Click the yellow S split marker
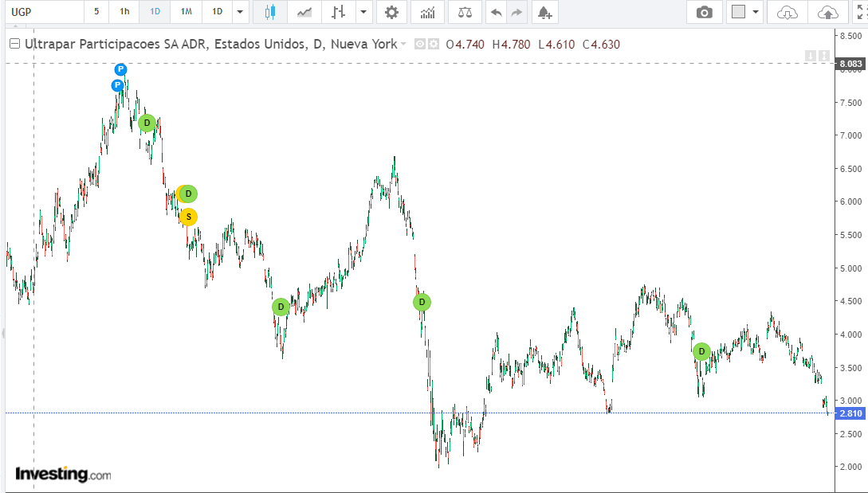 (x=189, y=217)
